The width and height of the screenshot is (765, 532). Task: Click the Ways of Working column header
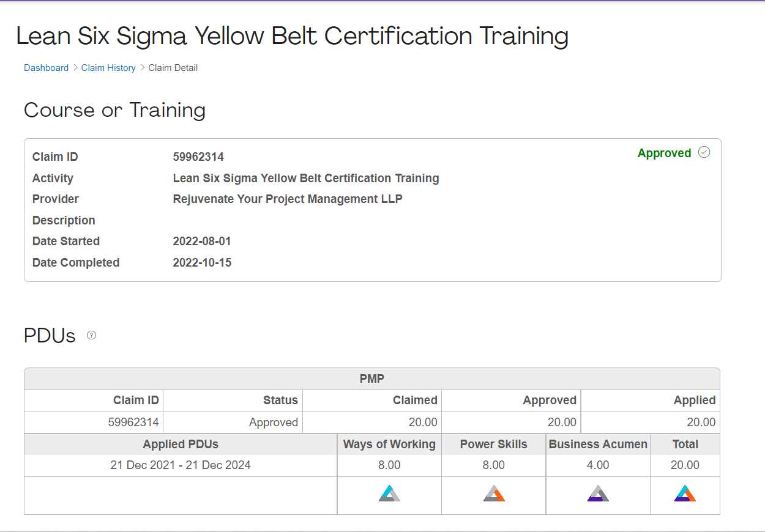coord(389,445)
